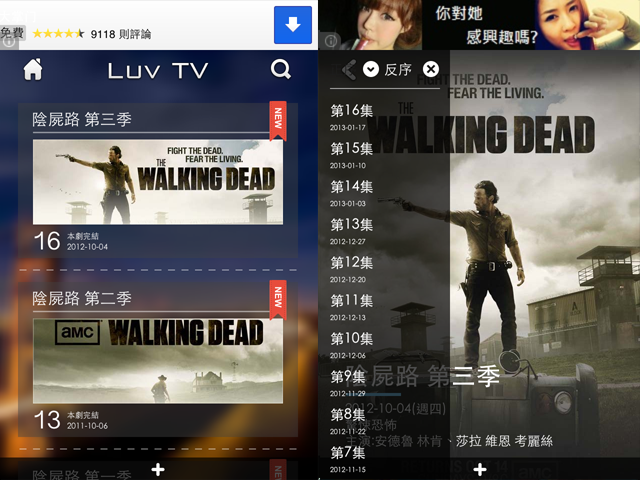
Task: Toggle the reverse order dropdown arrow
Action: [x=371, y=69]
